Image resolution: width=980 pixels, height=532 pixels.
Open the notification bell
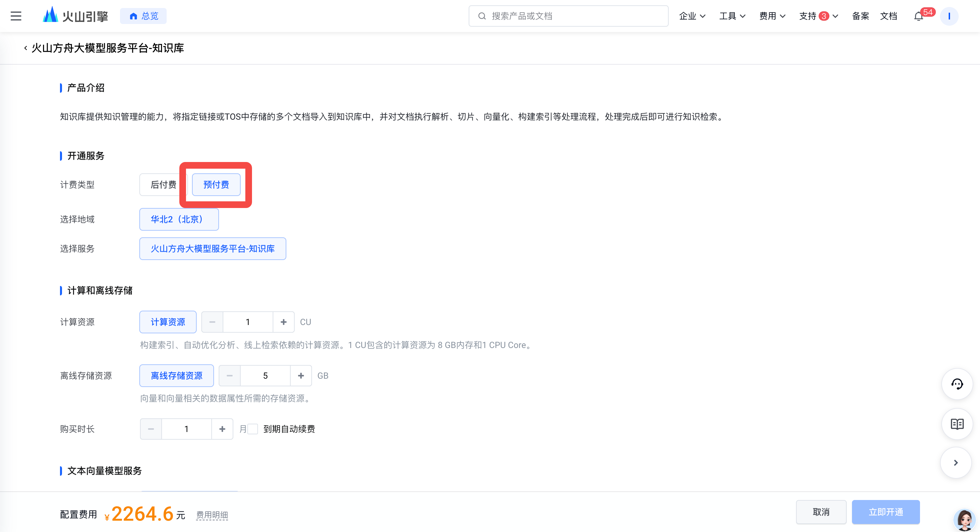pyautogui.click(x=919, y=16)
